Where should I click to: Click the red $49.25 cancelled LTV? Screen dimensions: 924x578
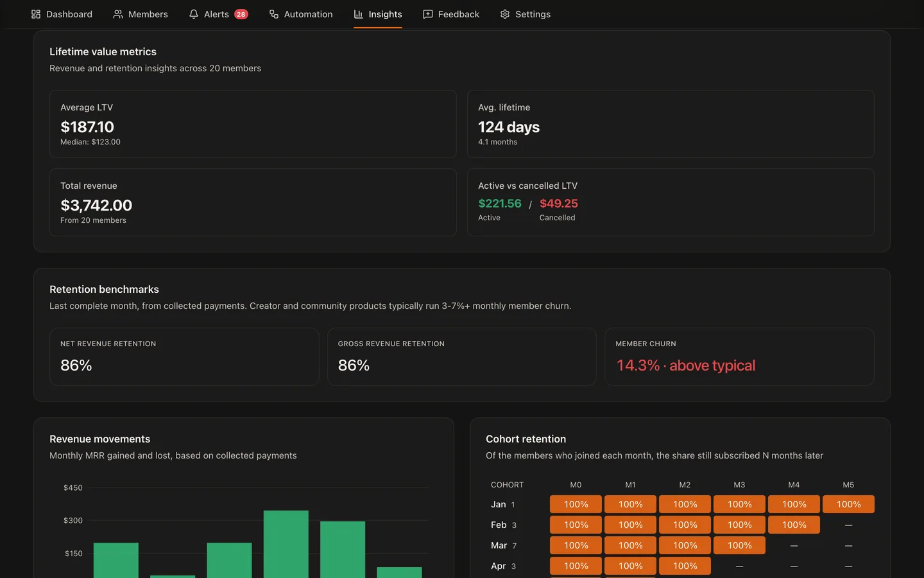click(559, 204)
